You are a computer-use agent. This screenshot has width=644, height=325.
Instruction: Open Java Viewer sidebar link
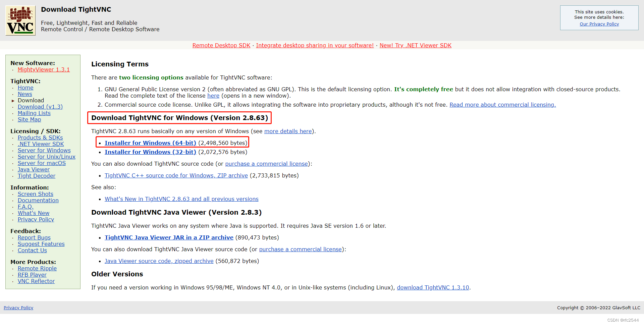[34, 169]
